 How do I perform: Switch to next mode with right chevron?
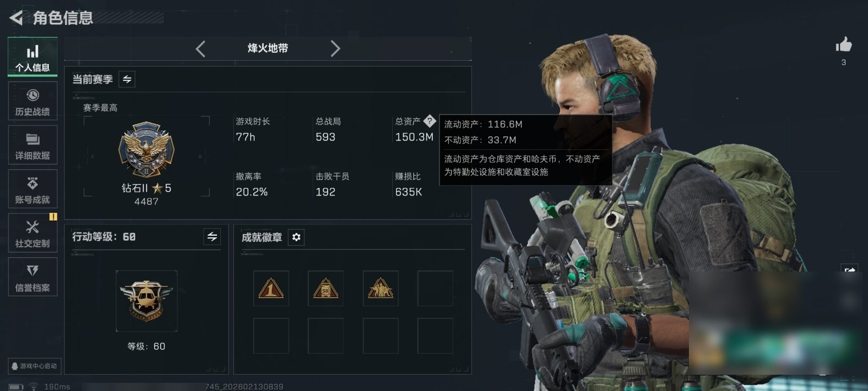(335, 49)
